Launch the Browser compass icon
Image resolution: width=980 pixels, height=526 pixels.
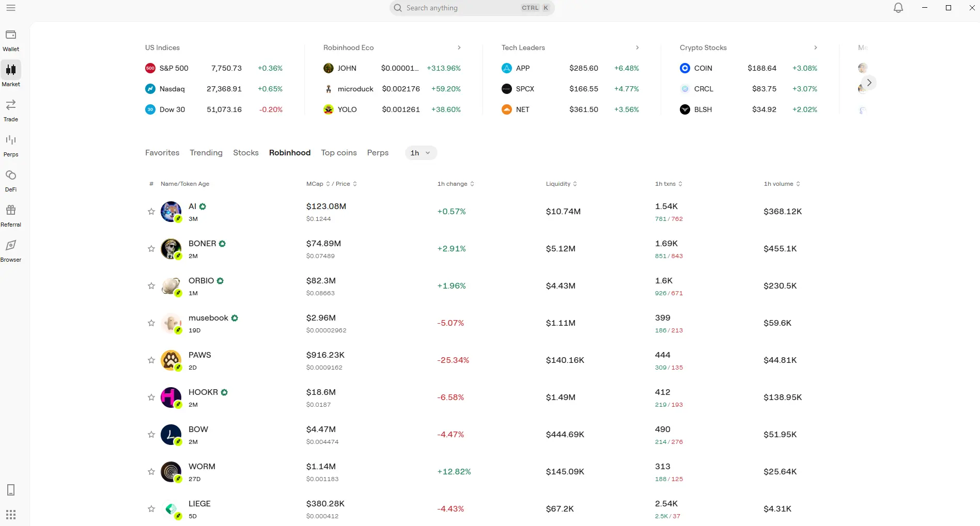pos(11,246)
